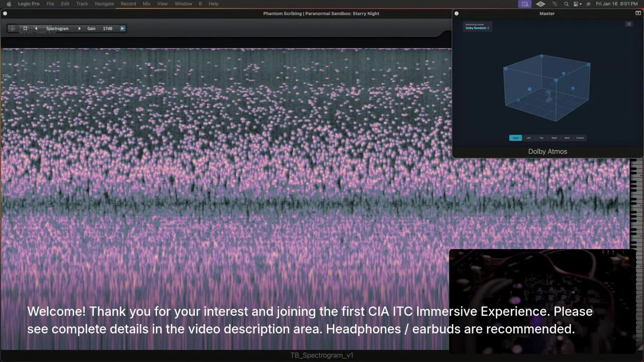Open the Navigate menu
This screenshot has height=362, width=644.
point(104,4)
